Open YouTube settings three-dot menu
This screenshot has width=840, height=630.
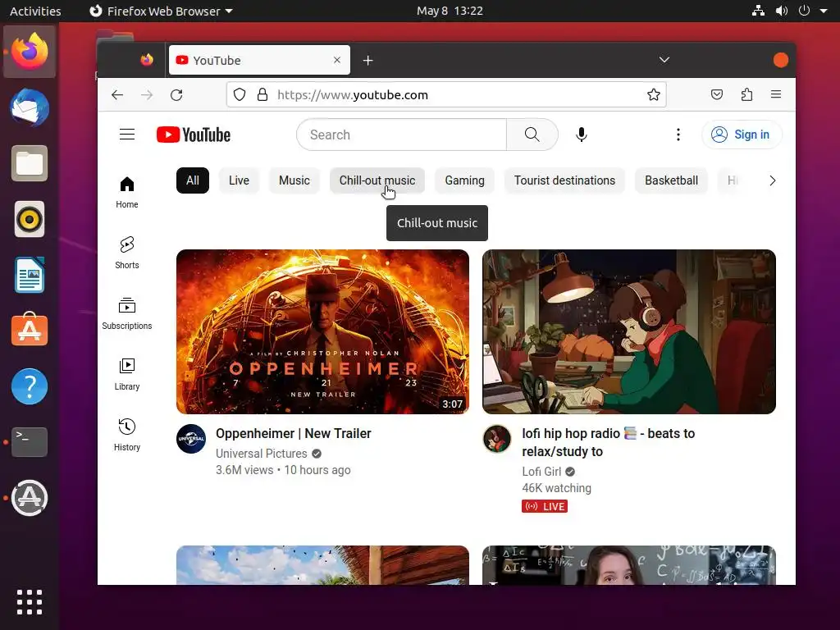point(678,135)
